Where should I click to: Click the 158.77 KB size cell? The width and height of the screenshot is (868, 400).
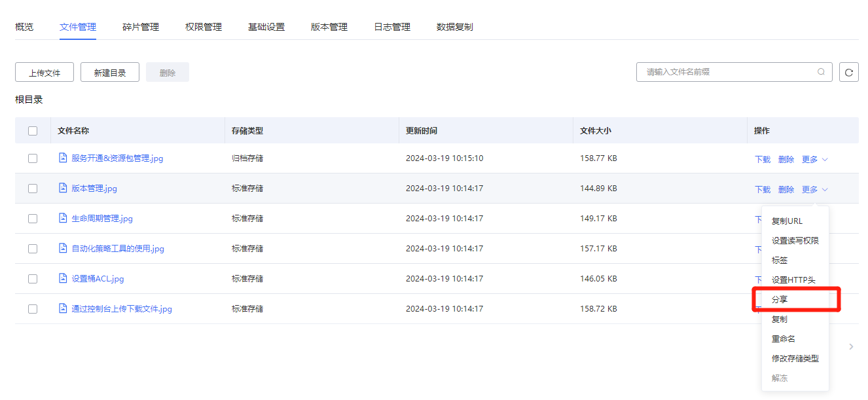[x=598, y=158]
